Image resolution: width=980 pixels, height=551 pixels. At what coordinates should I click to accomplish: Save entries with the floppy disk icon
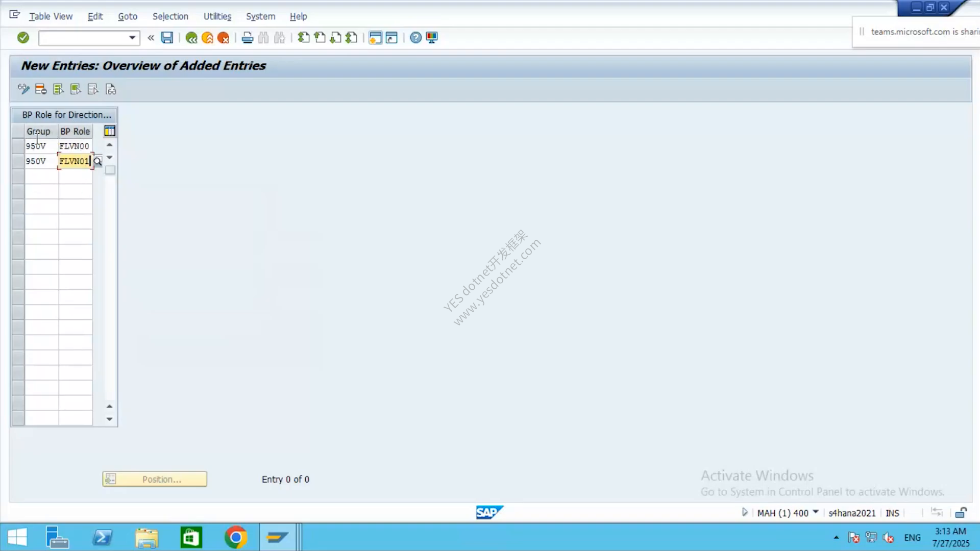tap(167, 38)
